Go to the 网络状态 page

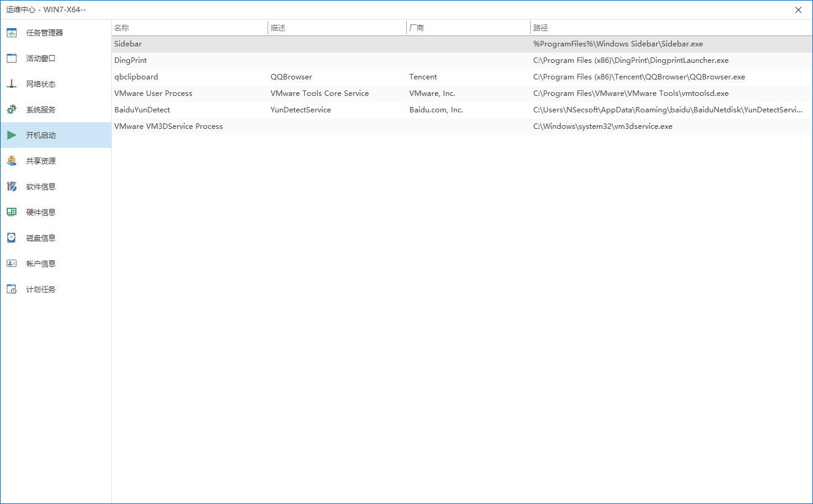pyautogui.click(x=56, y=84)
